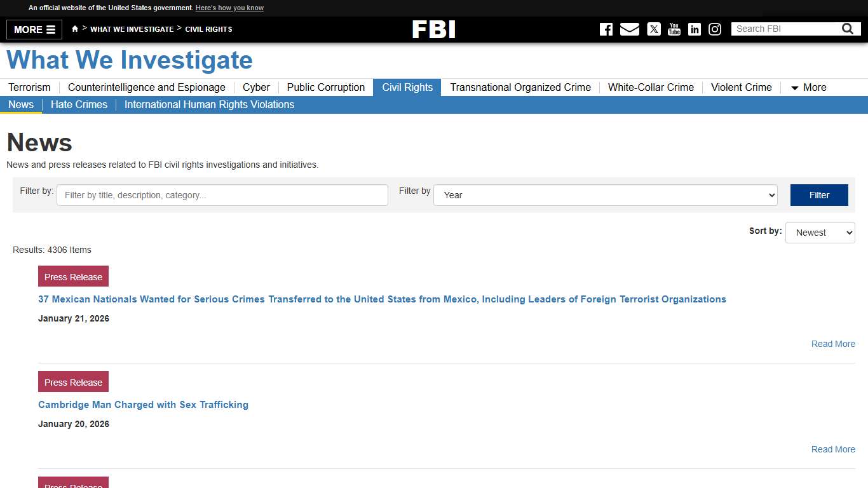Screen dimensions: 868x488
Task: Click Read More on first press release
Action: [x=832, y=344]
